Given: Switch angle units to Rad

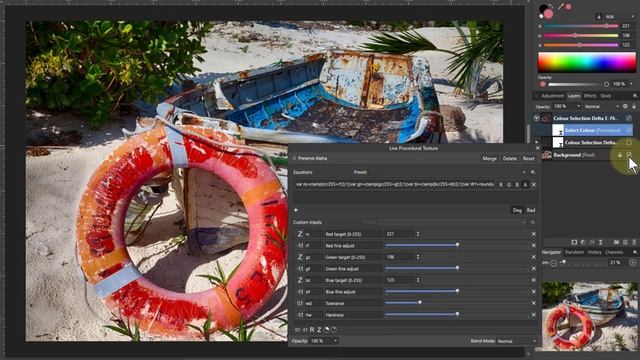Looking at the screenshot, I should (x=531, y=210).
